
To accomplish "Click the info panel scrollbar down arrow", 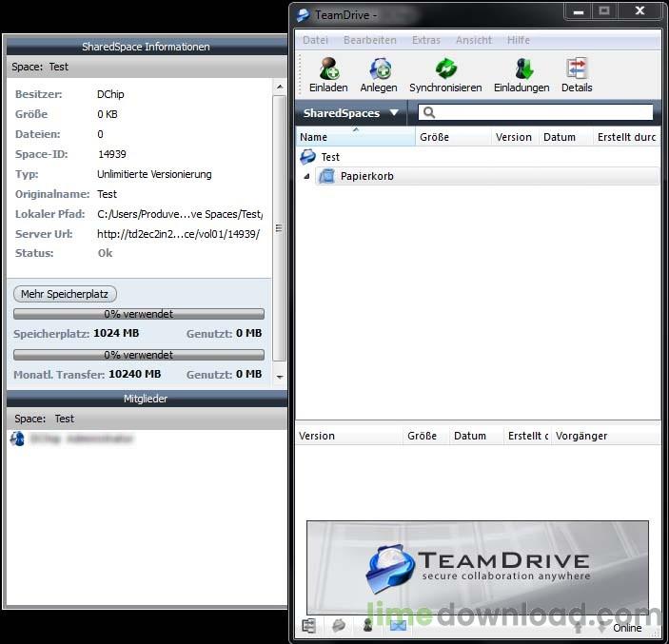I will pyautogui.click(x=280, y=377).
